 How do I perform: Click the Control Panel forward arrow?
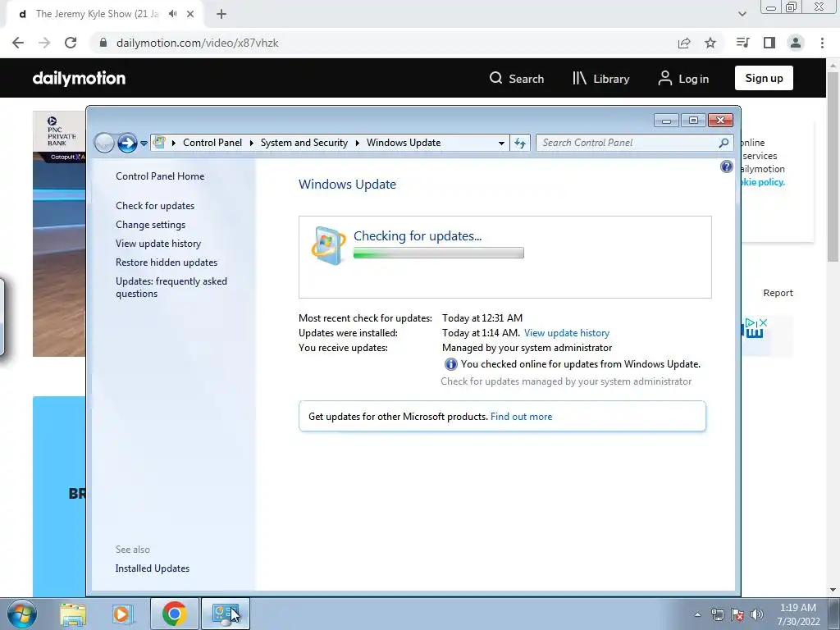pyautogui.click(x=127, y=143)
